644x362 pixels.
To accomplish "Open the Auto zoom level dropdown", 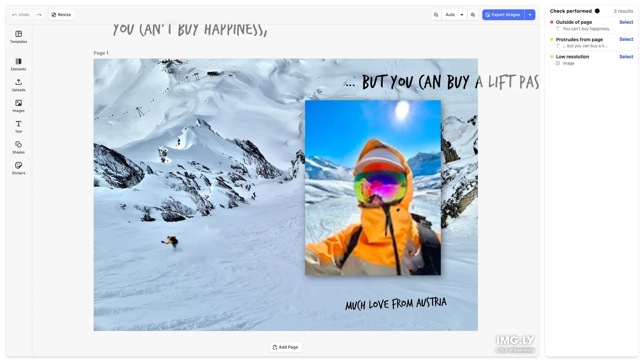I will click(454, 15).
